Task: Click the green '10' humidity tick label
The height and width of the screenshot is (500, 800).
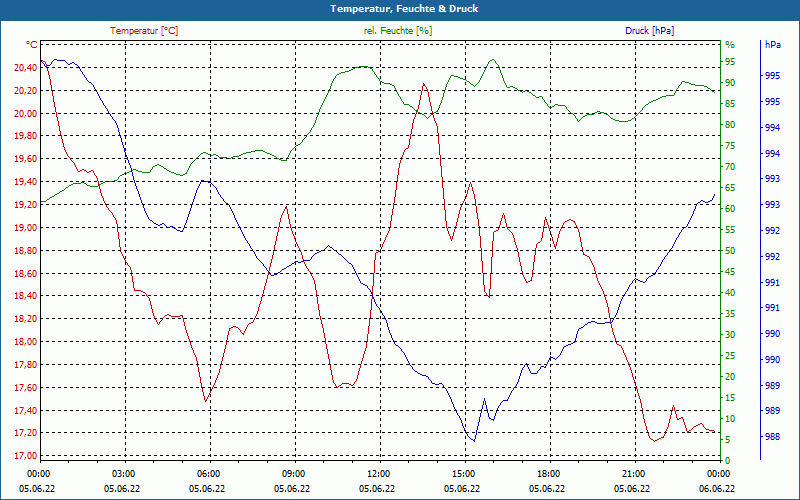Action: pos(730,419)
